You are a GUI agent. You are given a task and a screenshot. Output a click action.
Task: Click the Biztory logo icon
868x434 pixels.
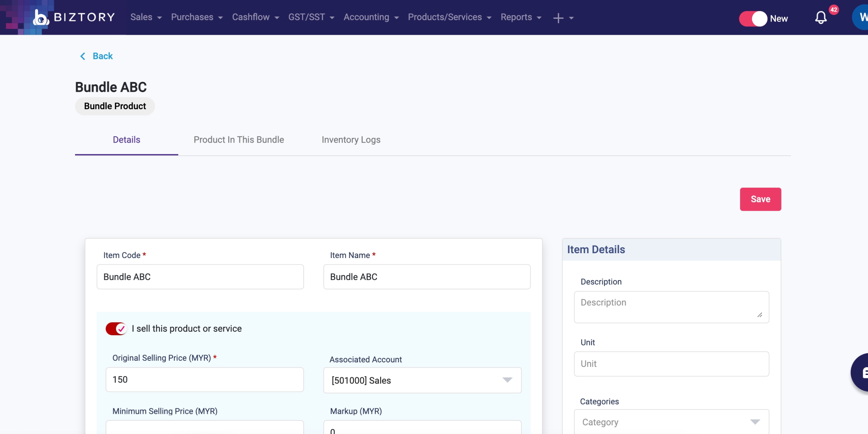click(x=41, y=17)
